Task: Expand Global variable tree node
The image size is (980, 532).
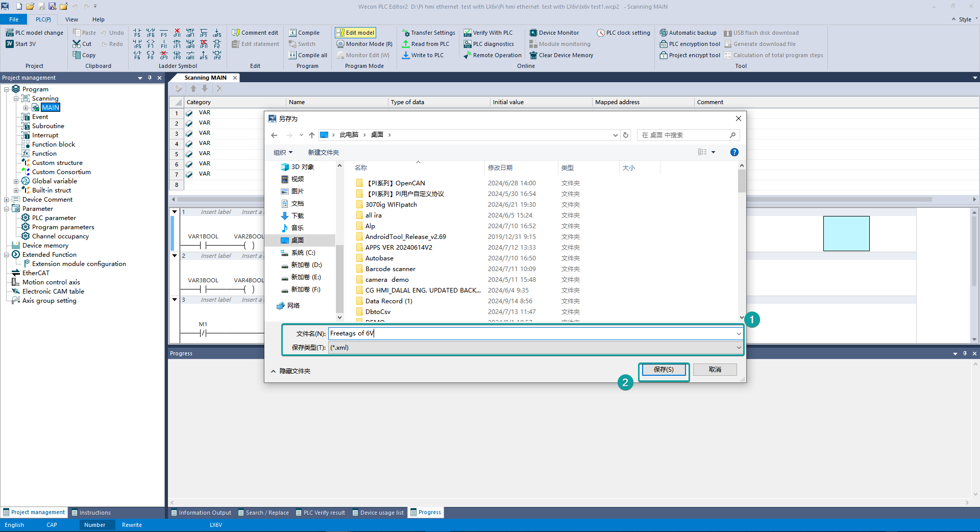Action: point(16,181)
